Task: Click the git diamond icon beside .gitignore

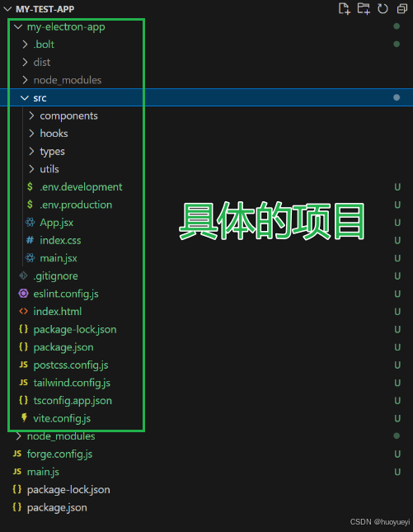Action: click(23, 275)
